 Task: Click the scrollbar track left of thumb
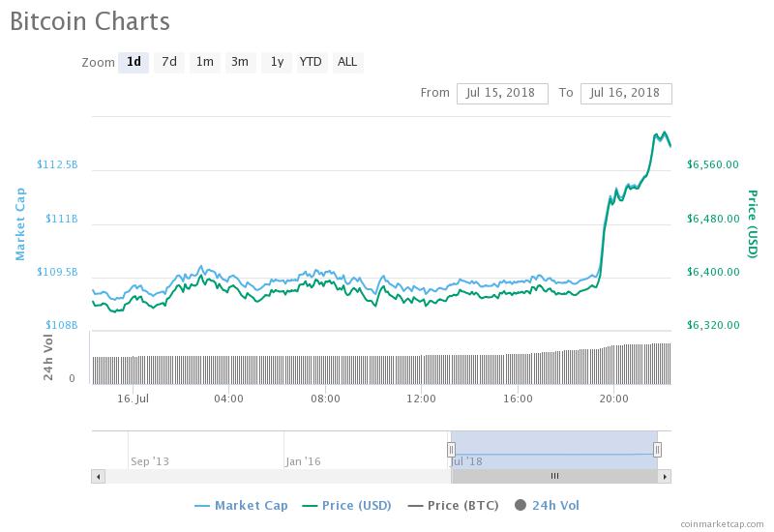coord(278,476)
